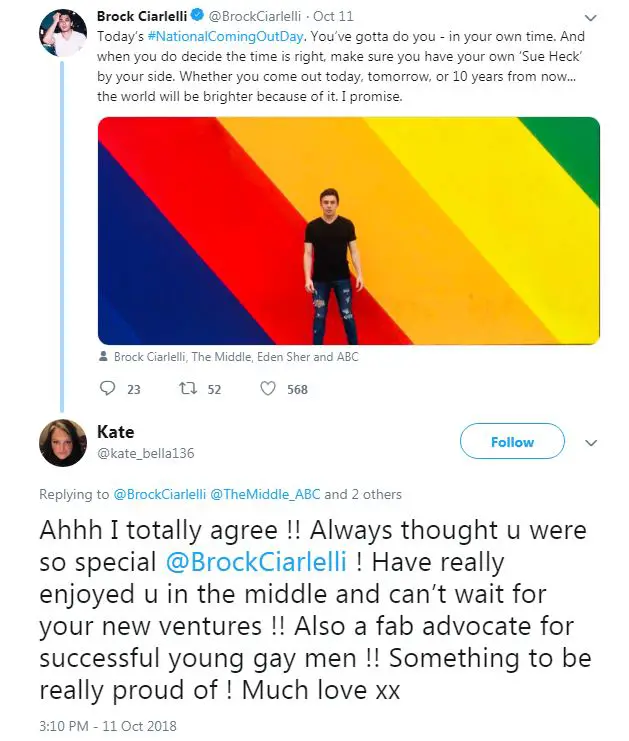Image resolution: width=629 pixels, height=741 pixels.
Task: Click @TheMiddle_ABC in Replying to line
Action: coord(265,494)
